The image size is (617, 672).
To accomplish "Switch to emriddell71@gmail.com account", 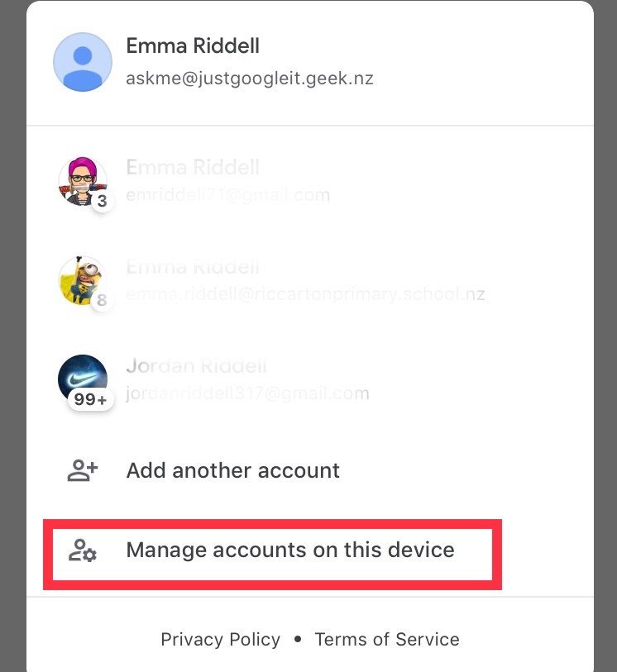I will tap(310, 181).
